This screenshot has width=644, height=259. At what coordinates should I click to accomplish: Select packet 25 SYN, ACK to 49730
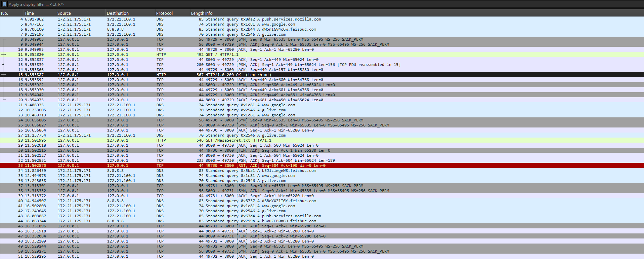coord(322,125)
